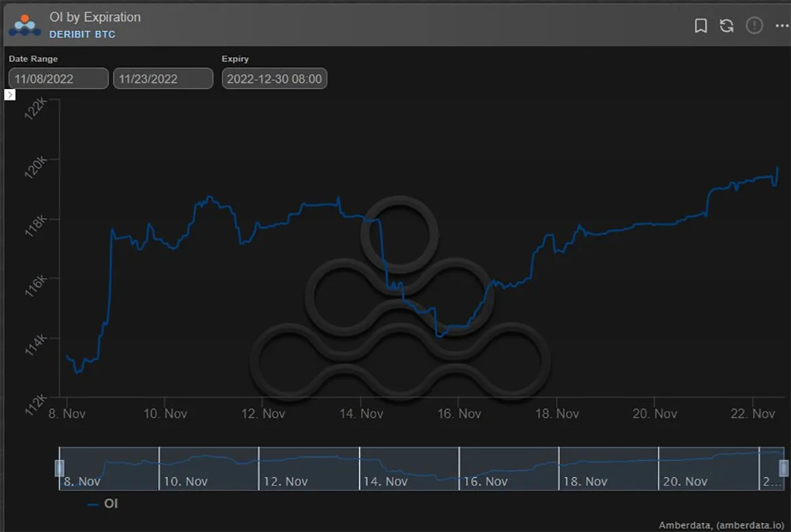Open the Expiry dropdown 2022-12-30 08:00
Screen dimensions: 791x532
274,79
